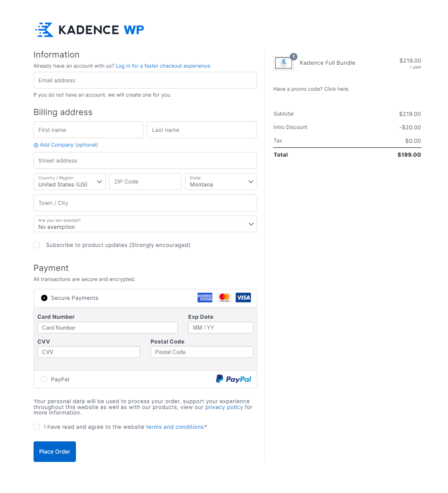Click the plus icon beside Add Company

point(36,145)
